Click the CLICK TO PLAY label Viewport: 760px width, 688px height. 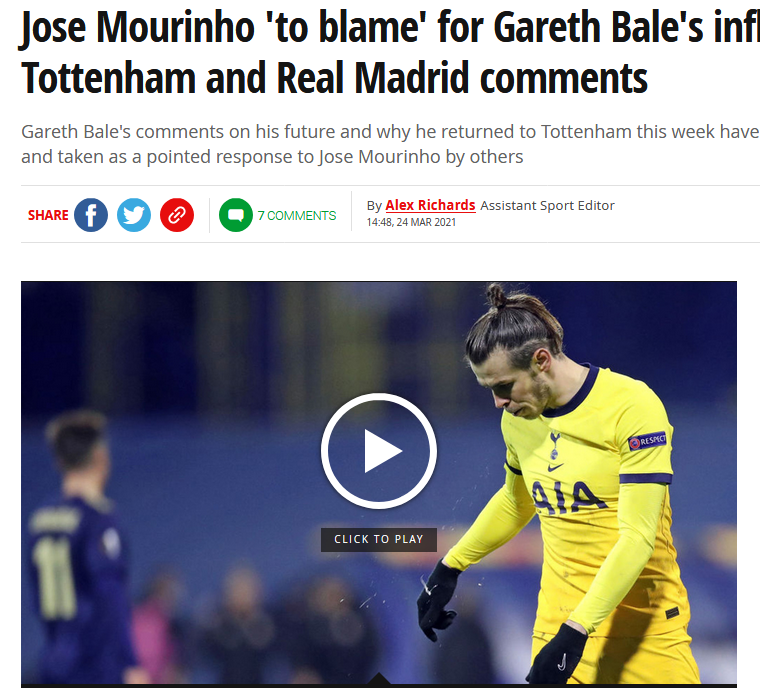(379, 539)
